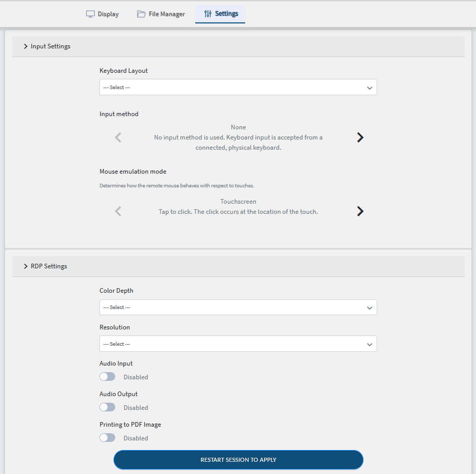
Task: Open the Resolution dropdown
Action: tap(238, 344)
